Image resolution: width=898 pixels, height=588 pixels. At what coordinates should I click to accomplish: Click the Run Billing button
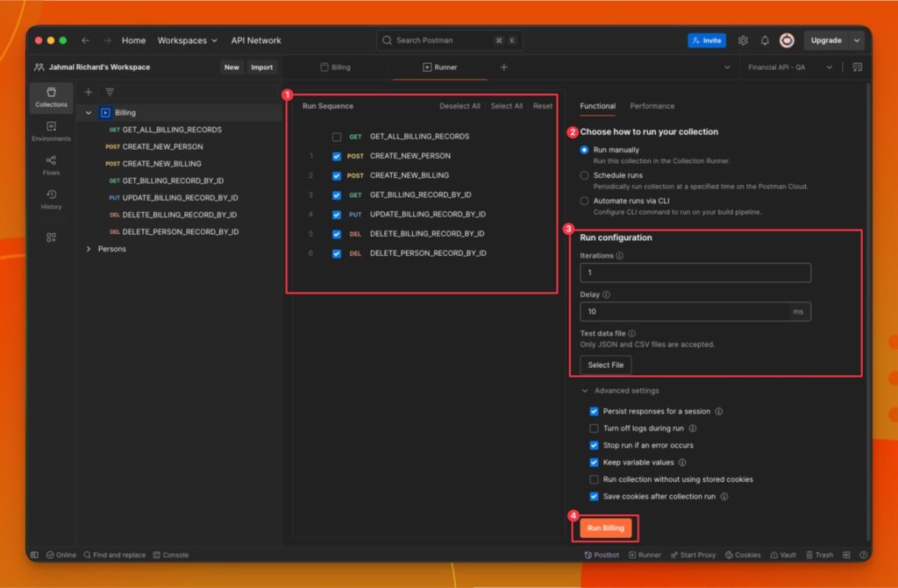(605, 528)
